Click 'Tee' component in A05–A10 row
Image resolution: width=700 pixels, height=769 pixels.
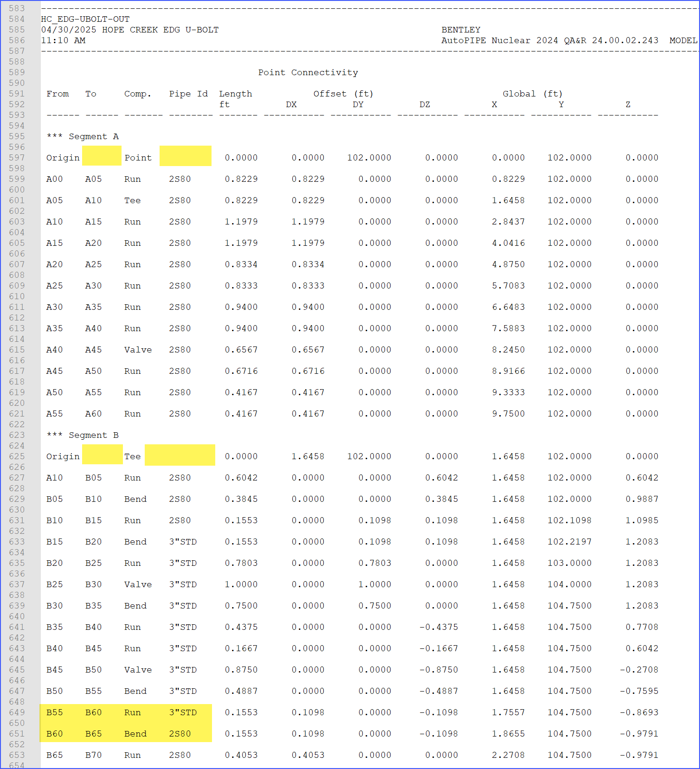[132, 200]
